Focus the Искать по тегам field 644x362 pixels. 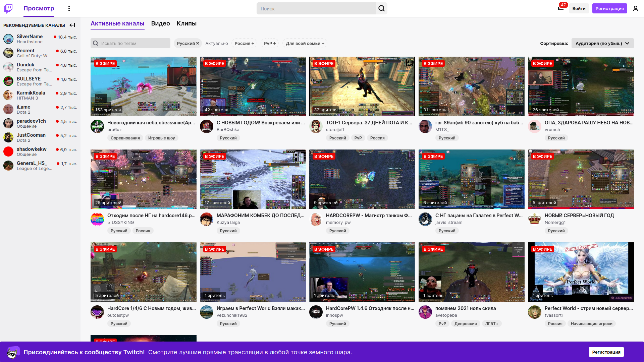[x=130, y=43]
